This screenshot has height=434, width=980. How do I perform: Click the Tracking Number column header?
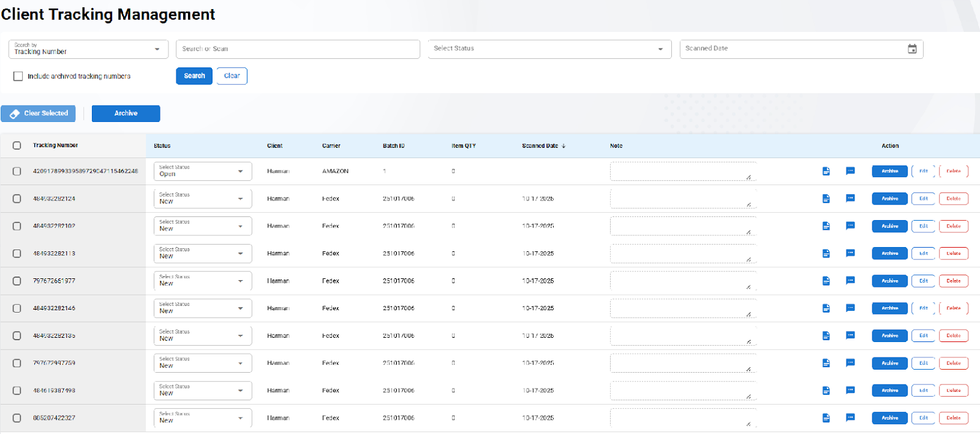coord(55,146)
